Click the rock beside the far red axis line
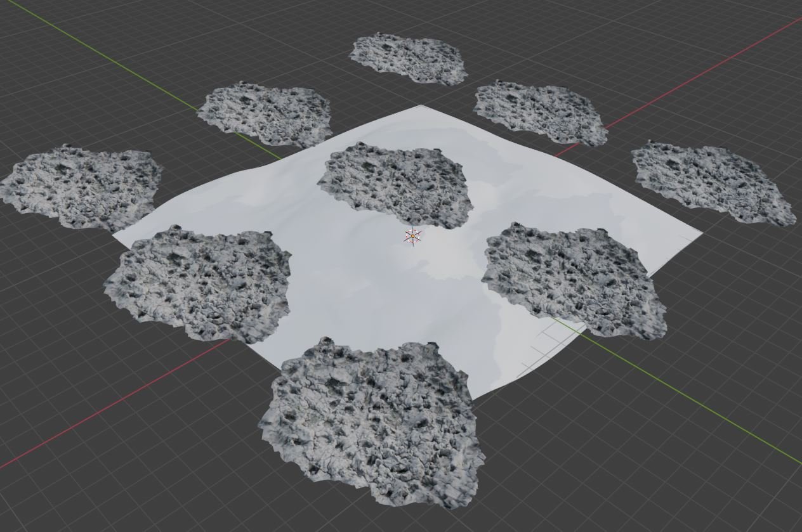Image resolution: width=802 pixels, height=532 pixels. [539, 111]
